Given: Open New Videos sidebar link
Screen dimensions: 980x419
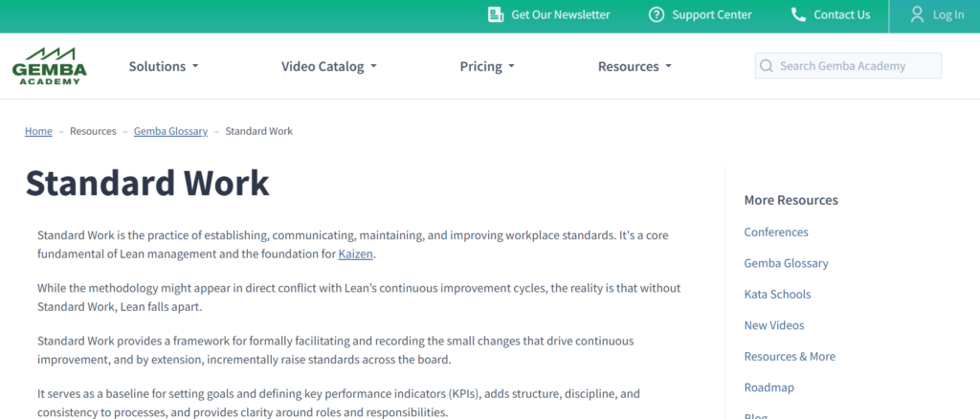Looking at the screenshot, I should click(774, 325).
